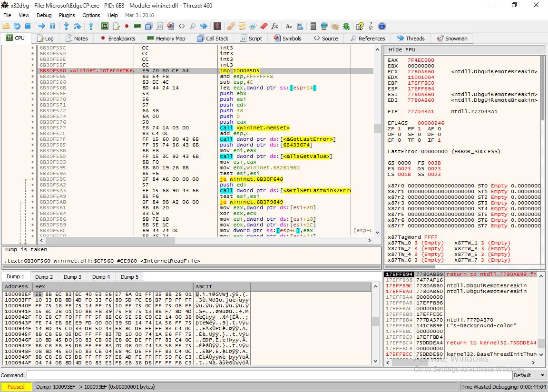Switch to the Memory Map tab
This screenshot has height=392, width=548.
click(166, 39)
